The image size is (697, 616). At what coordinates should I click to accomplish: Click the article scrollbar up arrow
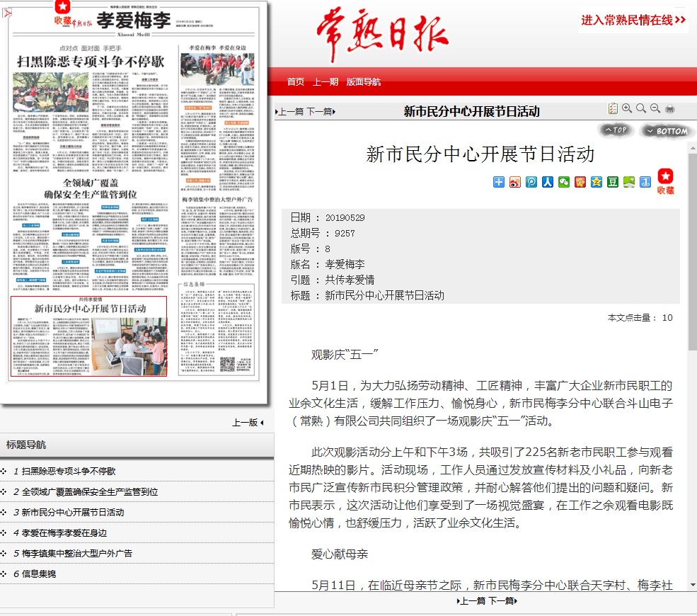tap(692, 147)
